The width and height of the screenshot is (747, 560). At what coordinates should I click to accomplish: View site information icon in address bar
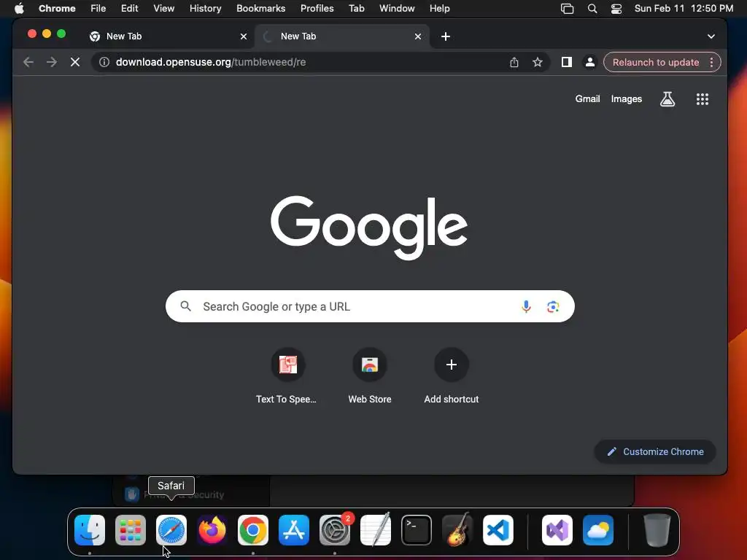coord(104,62)
